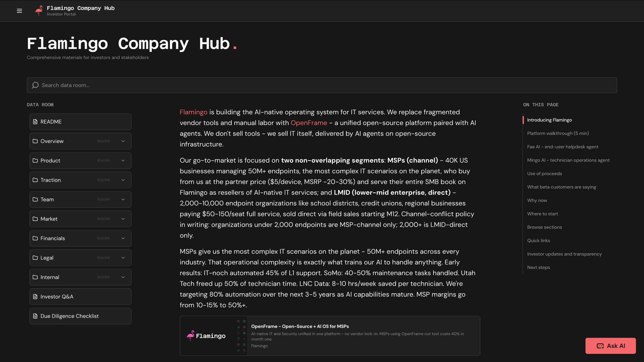Click the flamingo logo in header
Screen dimensions: 644x362
[39, 11]
